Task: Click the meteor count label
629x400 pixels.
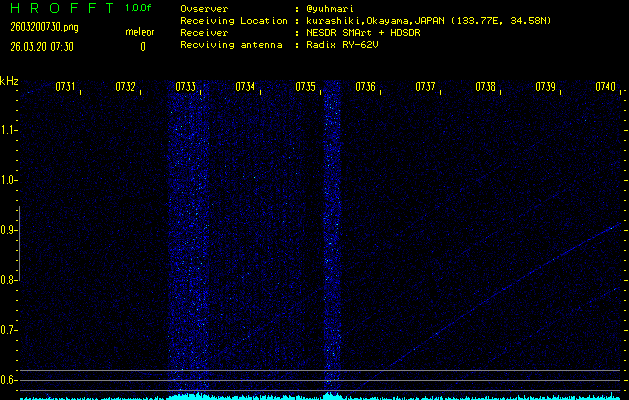Action: tap(140, 32)
